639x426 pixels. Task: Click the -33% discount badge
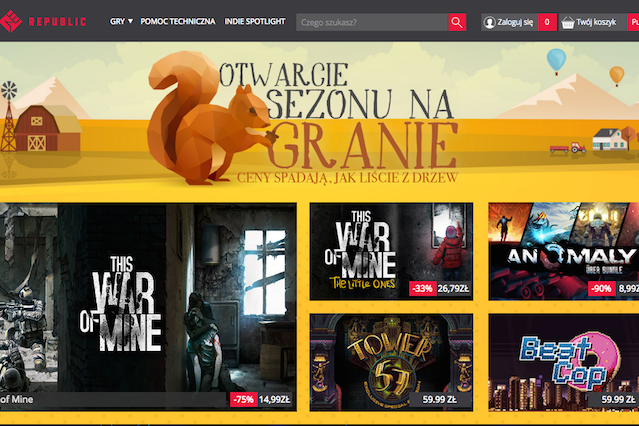(x=423, y=289)
